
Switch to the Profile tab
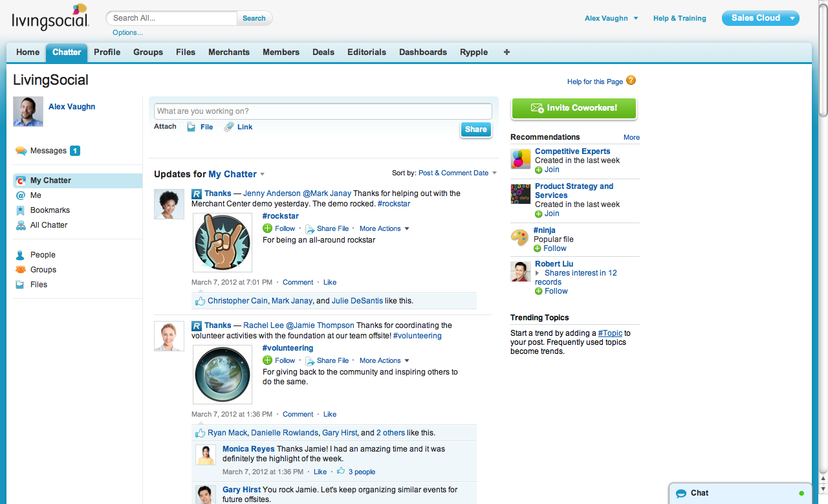(107, 52)
